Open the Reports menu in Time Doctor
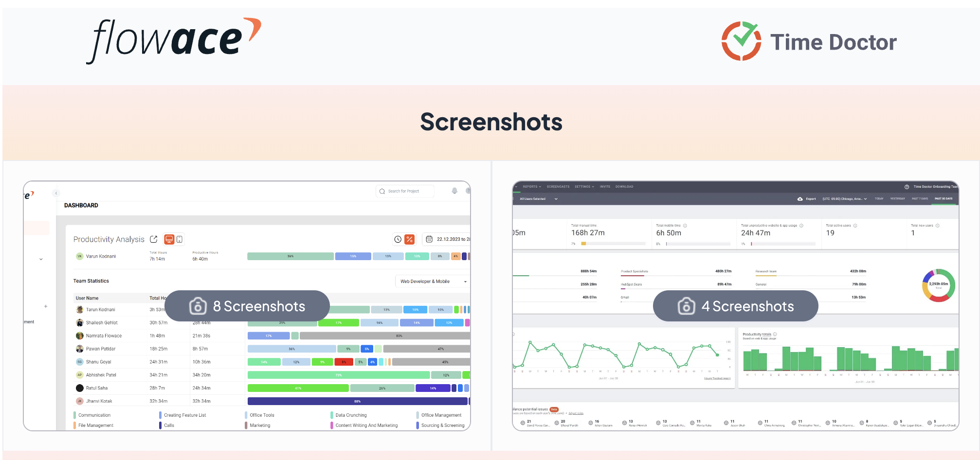This screenshot has width=980, height=460. point(532,187)
